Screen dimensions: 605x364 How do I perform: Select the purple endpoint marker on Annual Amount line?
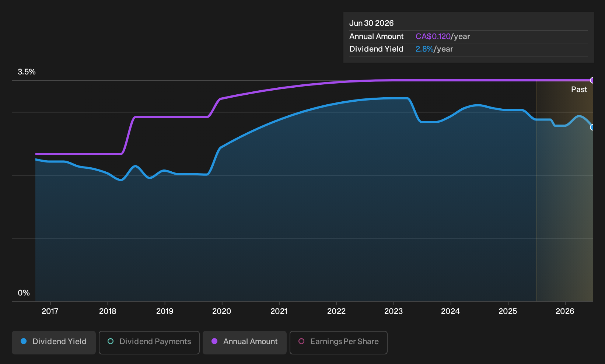[592, 80]
